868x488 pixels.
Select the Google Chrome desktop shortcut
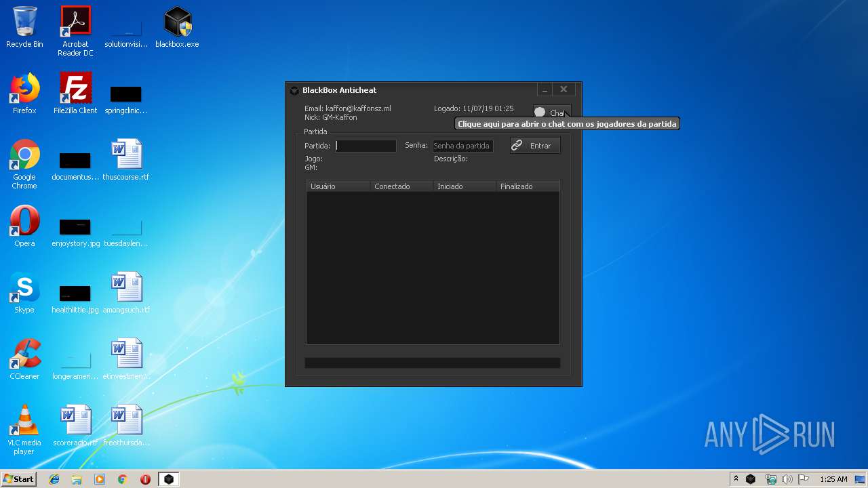[x=24, y=164]
